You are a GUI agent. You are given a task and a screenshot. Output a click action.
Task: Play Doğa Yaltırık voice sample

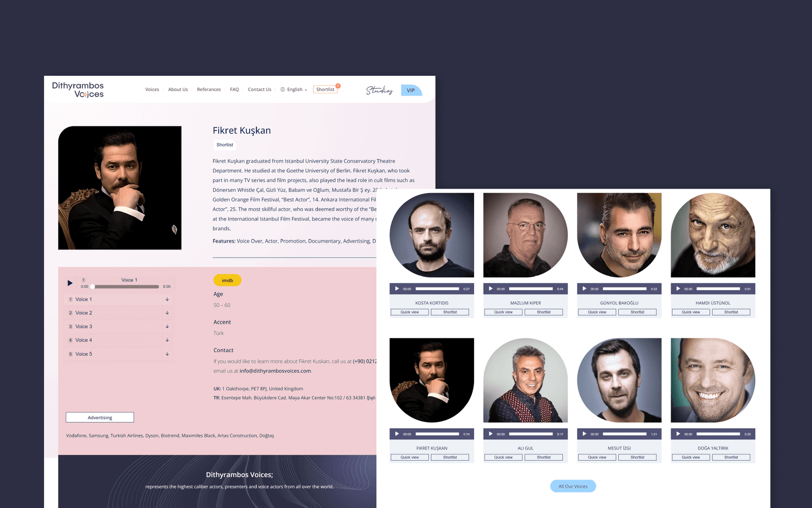click(x=678, y=434)
